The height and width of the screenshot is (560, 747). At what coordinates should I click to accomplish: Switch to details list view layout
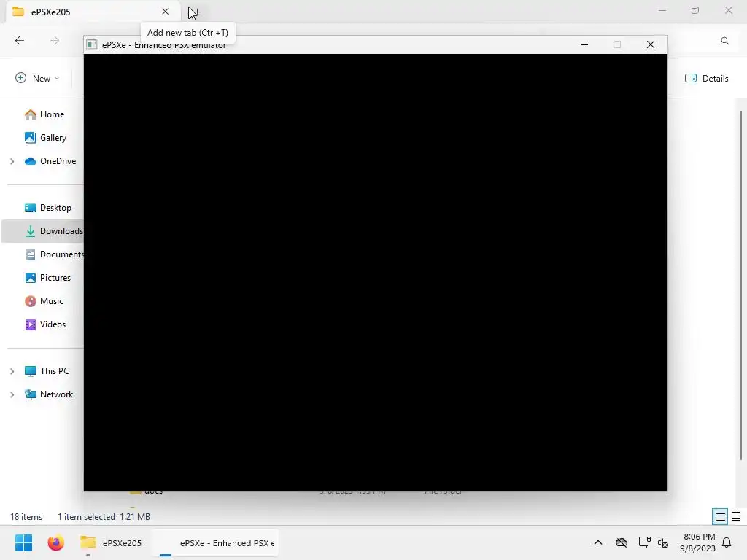[720, 516]
